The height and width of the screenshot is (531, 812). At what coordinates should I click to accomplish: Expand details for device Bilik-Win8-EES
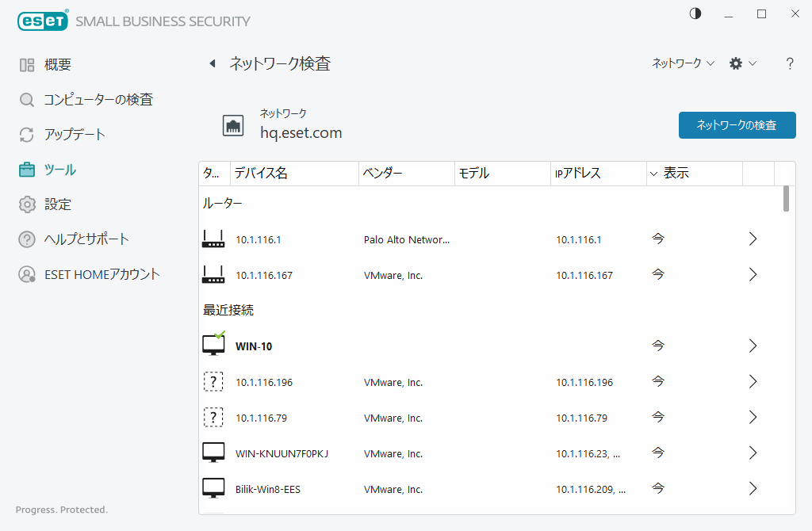pyautogui.click(x=752, y=489)
